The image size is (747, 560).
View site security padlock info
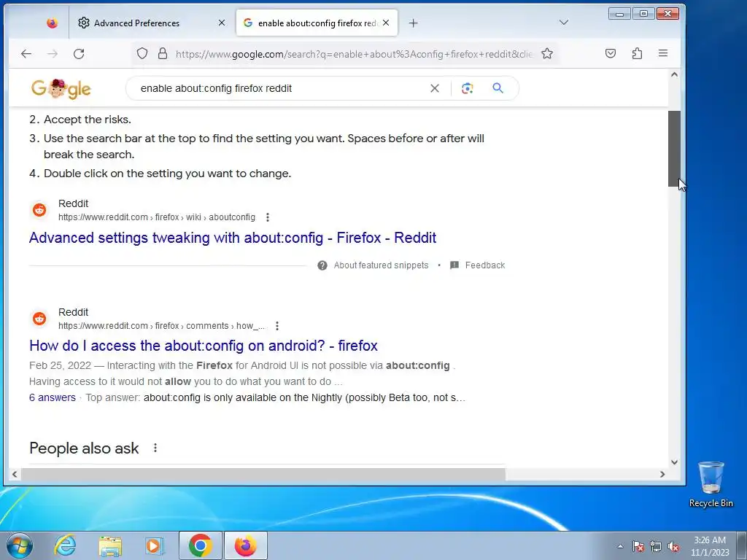tap(163, 53)
